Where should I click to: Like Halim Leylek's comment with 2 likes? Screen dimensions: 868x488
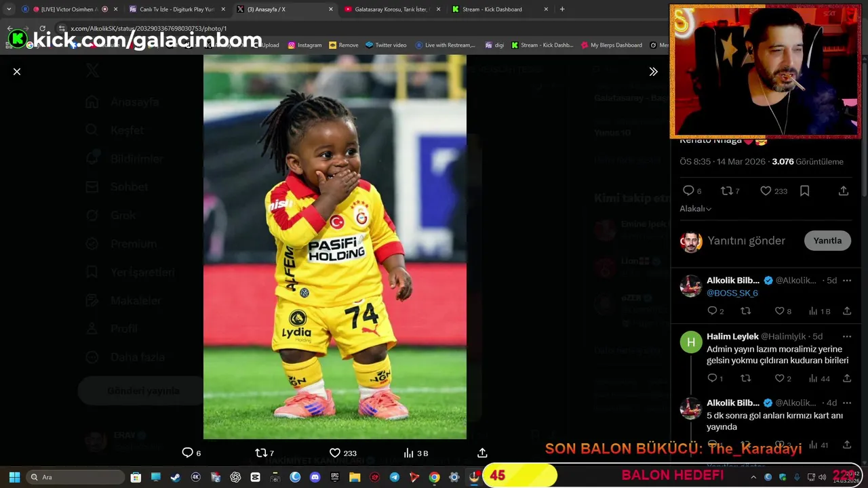[x=780, y=378]
